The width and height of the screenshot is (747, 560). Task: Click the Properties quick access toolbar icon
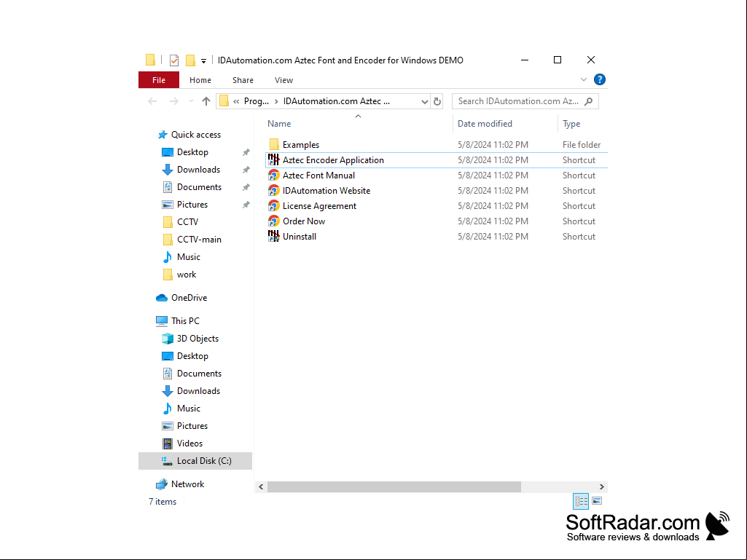[x=174, y=60]
